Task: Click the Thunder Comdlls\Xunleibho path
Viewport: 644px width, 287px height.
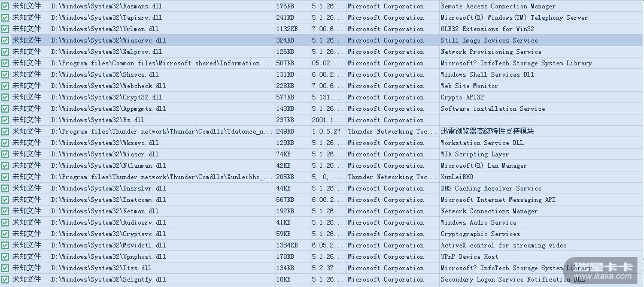Action: [162, 177]
